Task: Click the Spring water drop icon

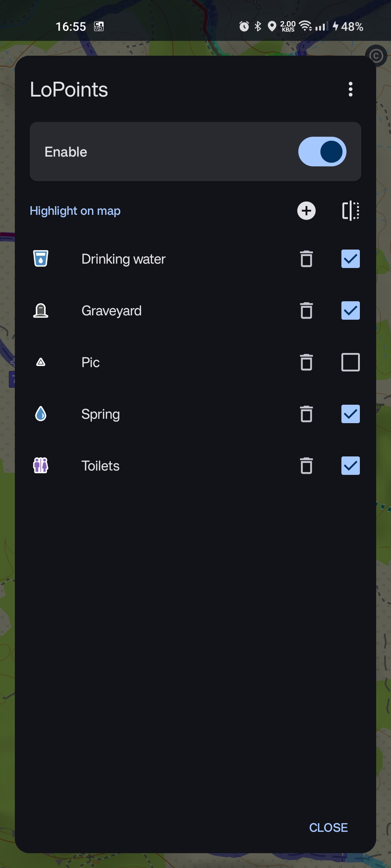Action: 41,414
